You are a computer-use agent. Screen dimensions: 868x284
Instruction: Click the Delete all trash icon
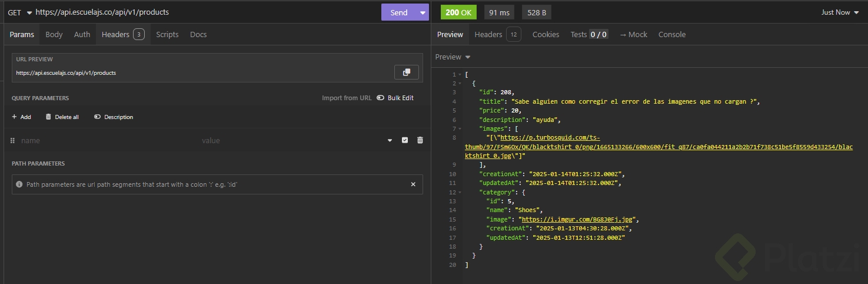pyautogui.click(x=48, y=117)
